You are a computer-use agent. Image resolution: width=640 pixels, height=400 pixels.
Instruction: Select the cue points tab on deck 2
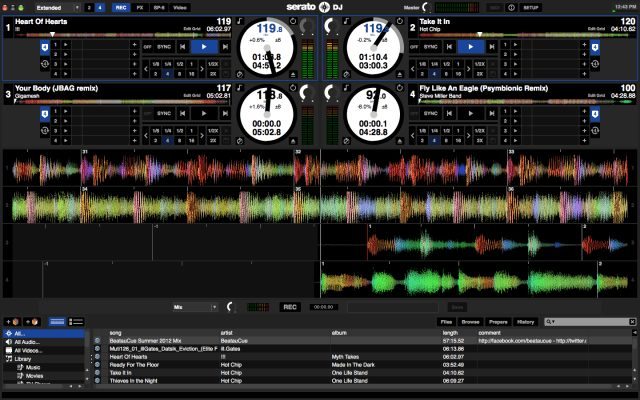(x=595, y=48)
